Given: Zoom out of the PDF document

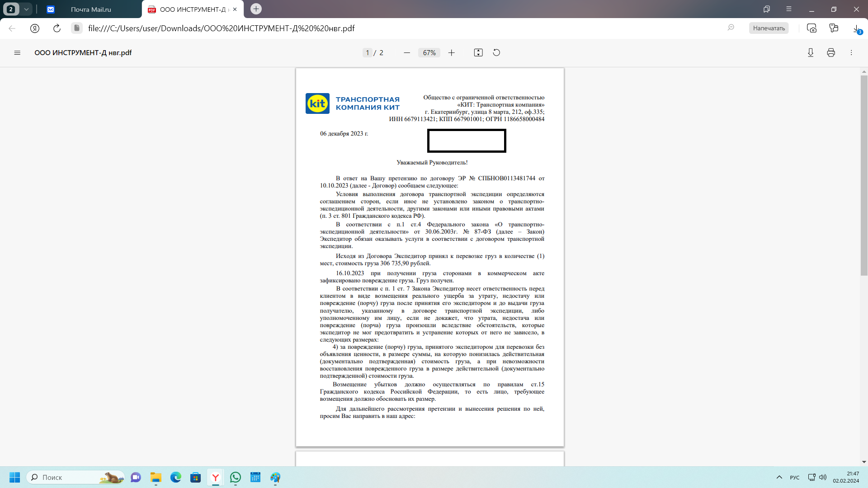Looking at the screenshot, I should coord(406,53).
